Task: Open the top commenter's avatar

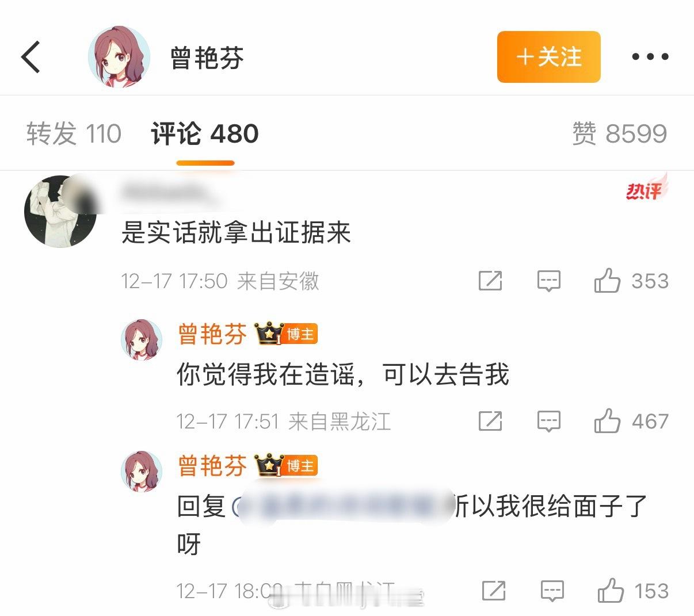Action: (60, 212)
